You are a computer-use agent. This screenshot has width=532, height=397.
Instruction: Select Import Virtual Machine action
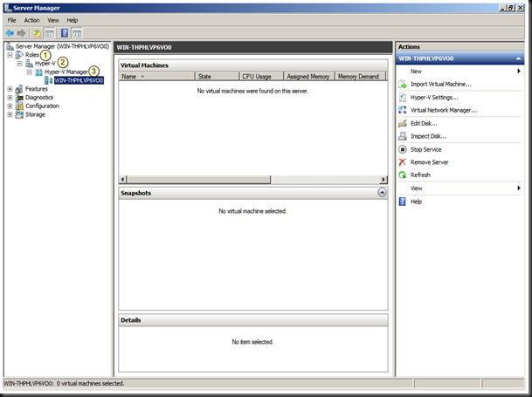(441, 84)
